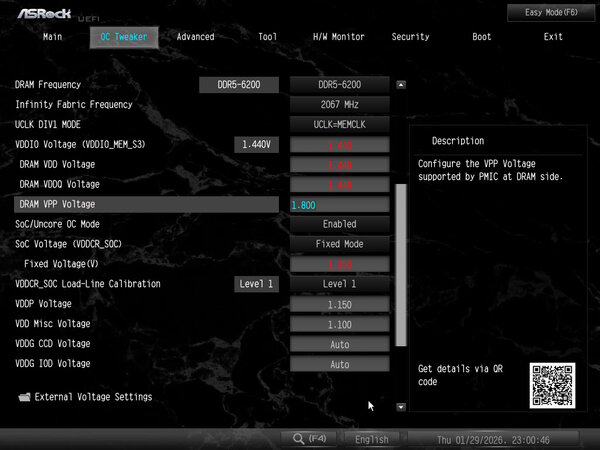
Task: Switch to Easy Mode (F6)
Action: click(x=551, y=13)
